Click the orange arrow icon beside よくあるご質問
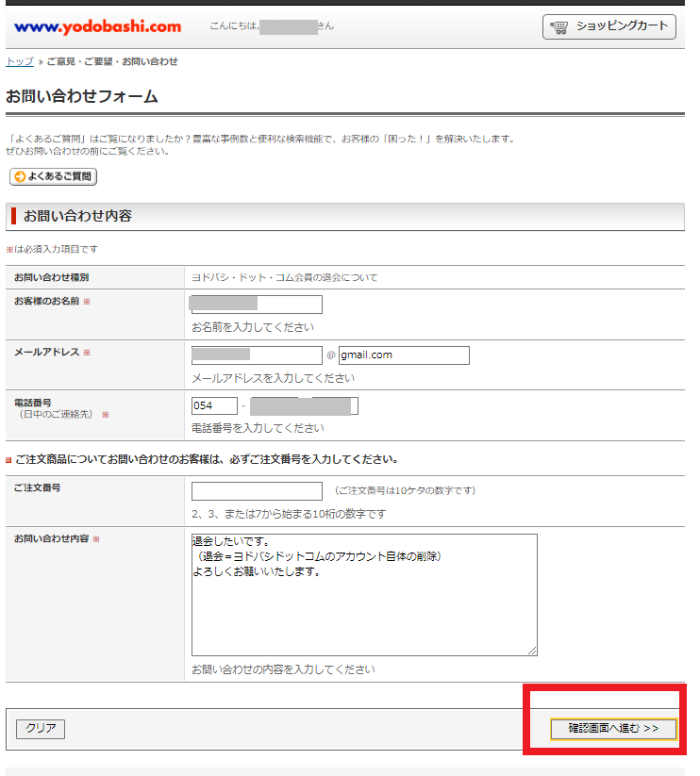The image size is (700, 776). [19, 176]
